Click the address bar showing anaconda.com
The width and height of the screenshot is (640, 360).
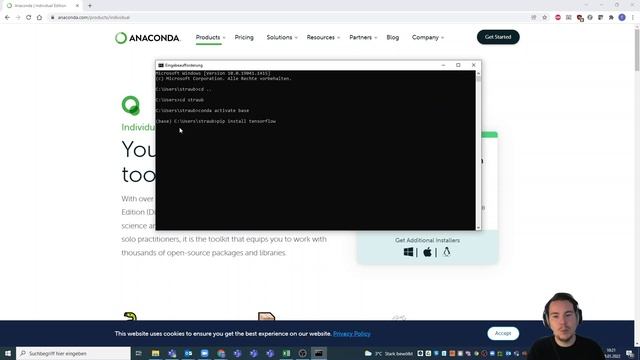click(x=286, y=18)
